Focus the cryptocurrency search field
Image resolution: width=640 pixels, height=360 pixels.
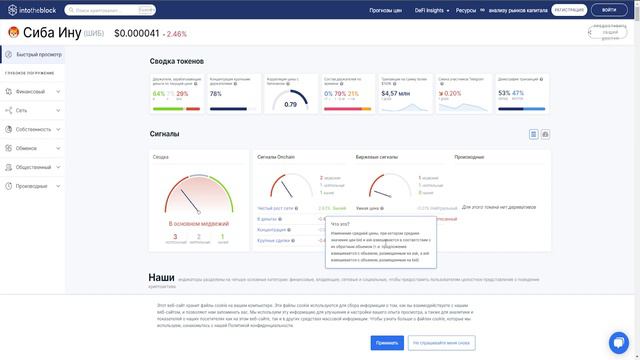pos(110,10)
